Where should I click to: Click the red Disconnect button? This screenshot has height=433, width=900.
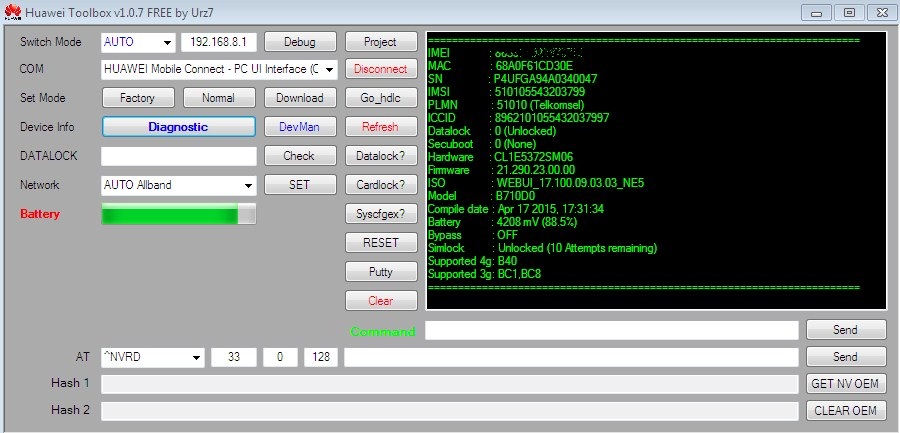tap(381, 69)
